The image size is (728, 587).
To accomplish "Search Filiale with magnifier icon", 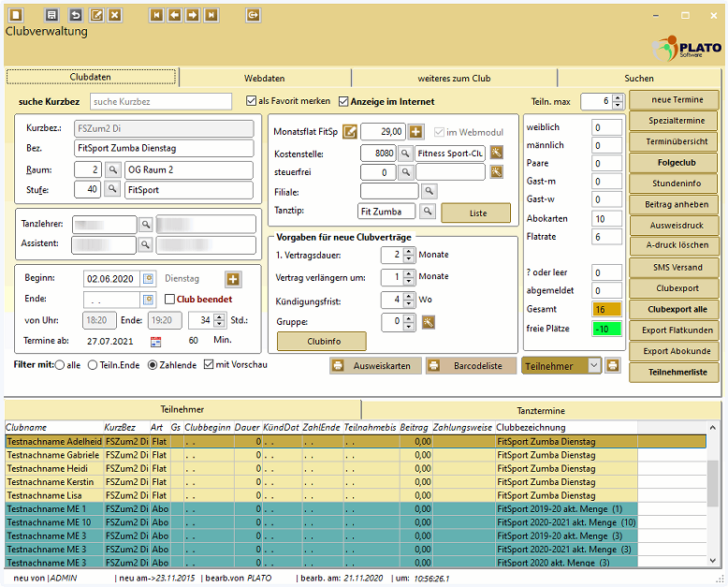I will pyautogui.click(x=429, y=191).
